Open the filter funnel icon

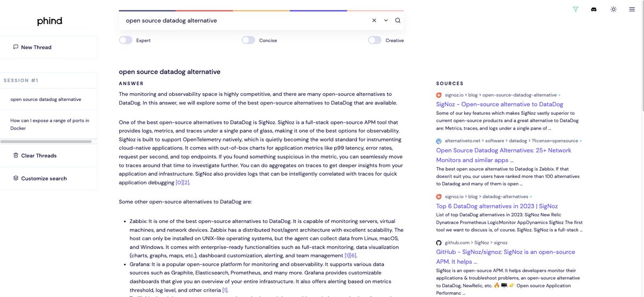576,9
